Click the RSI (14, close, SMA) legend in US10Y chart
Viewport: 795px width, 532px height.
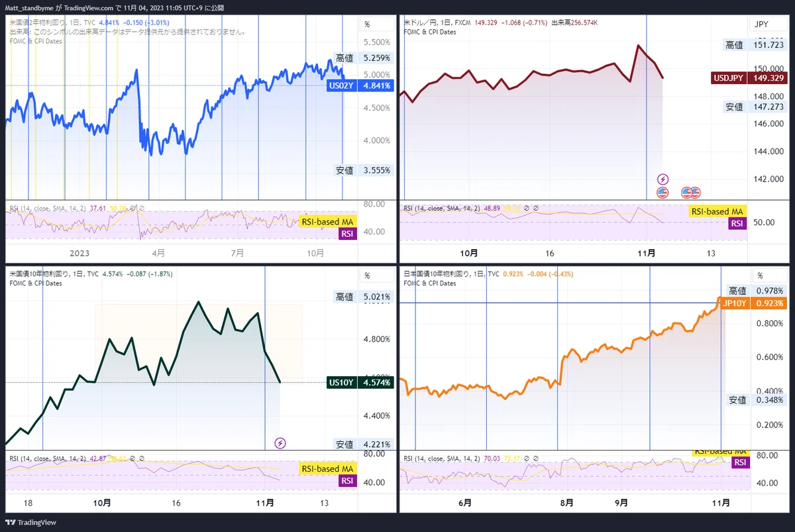point(48,458)
